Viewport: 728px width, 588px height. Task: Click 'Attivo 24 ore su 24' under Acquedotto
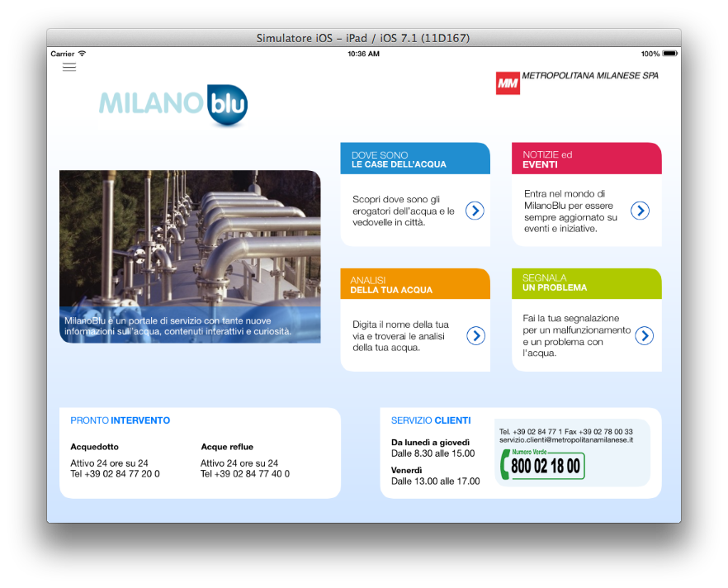coord(109,463)
